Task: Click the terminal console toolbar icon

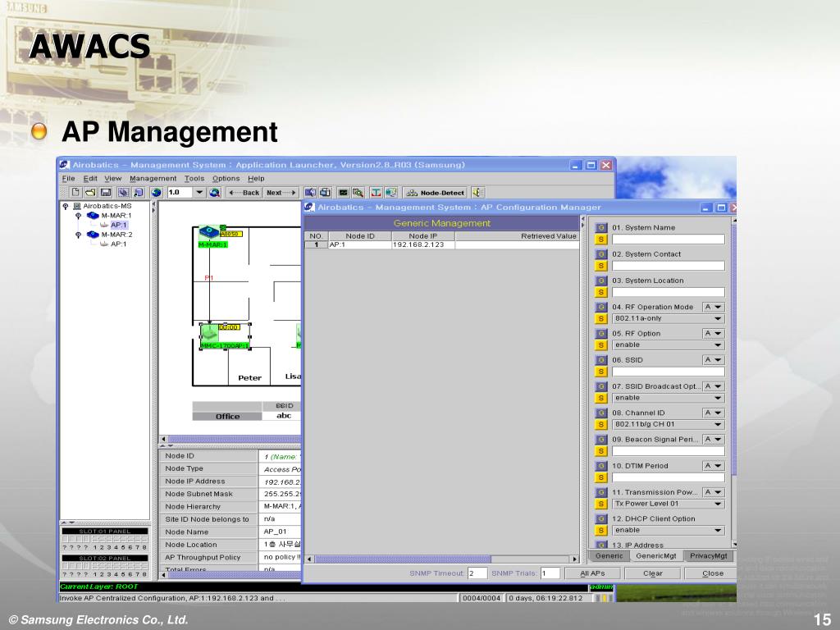Action: 344,192
